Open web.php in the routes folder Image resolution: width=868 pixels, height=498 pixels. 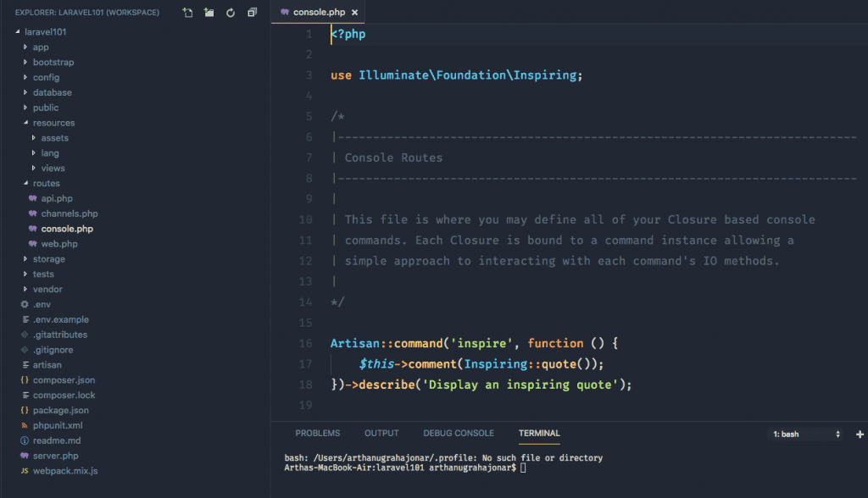(58, 244)
